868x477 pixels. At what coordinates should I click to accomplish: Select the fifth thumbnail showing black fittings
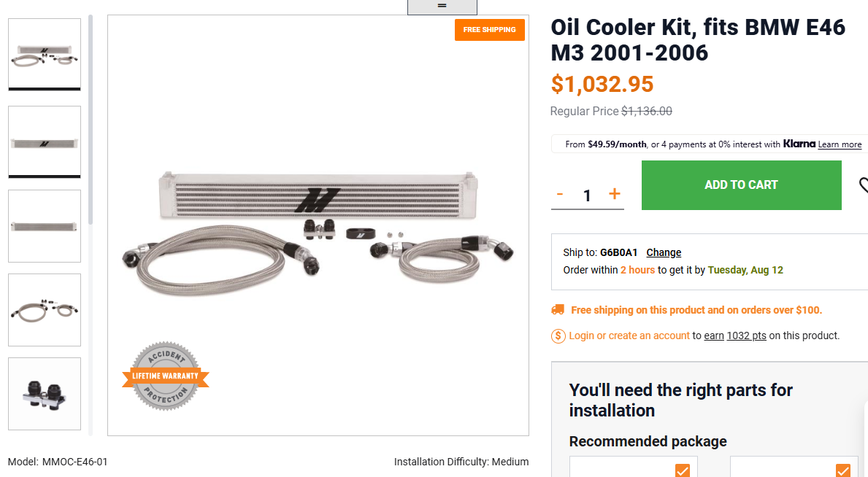(45, 394)
